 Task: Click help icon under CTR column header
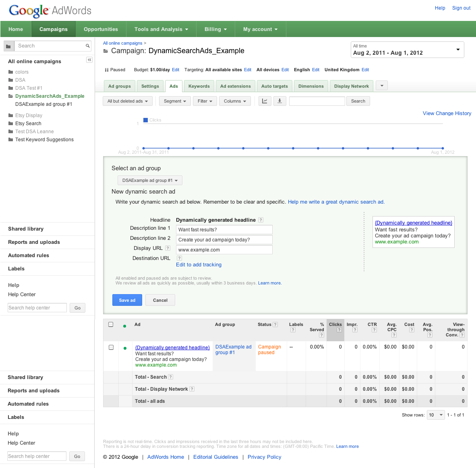(374, 330)
